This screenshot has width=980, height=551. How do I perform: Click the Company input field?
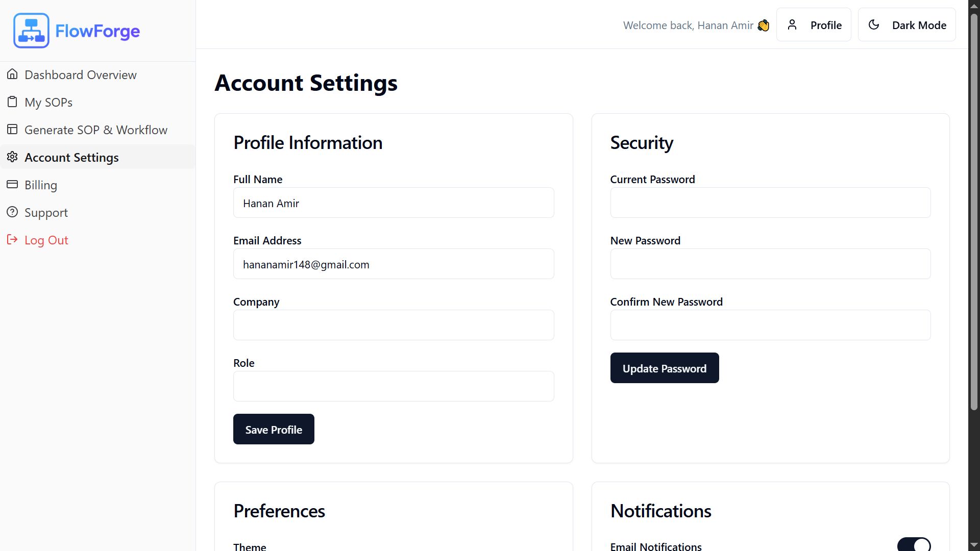pos(394,325)
